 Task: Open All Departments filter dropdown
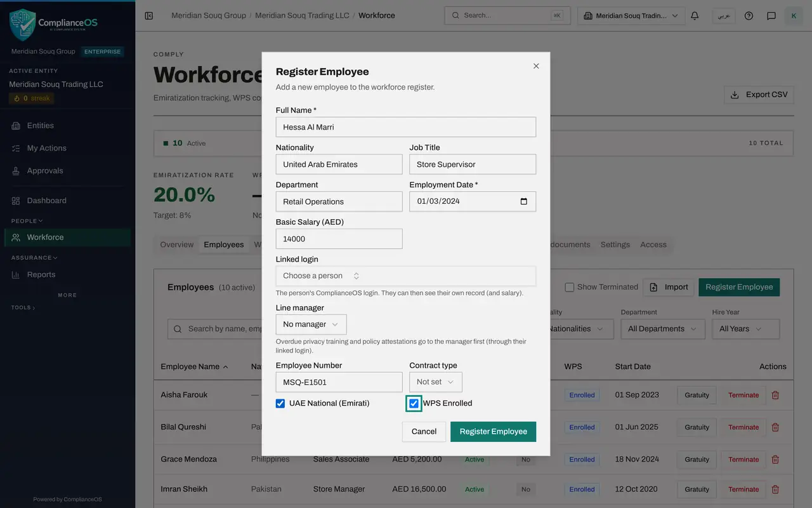(x=662, y=329)
